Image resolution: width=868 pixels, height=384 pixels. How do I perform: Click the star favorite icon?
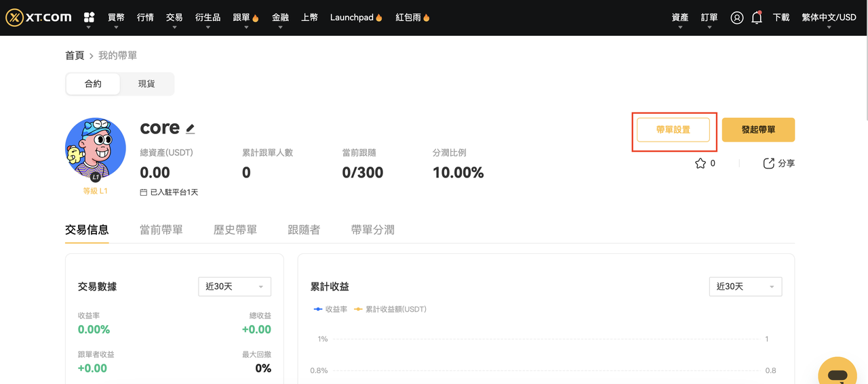click(x=701, y=163)
